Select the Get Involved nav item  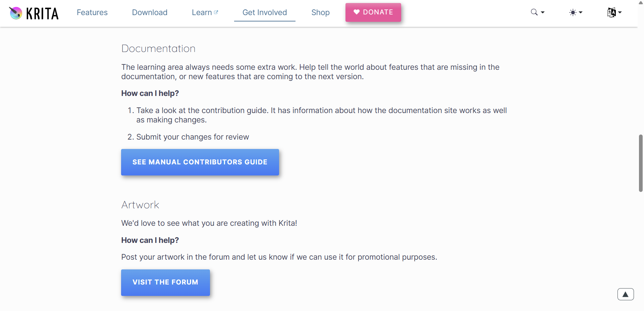tap(264, 12)
